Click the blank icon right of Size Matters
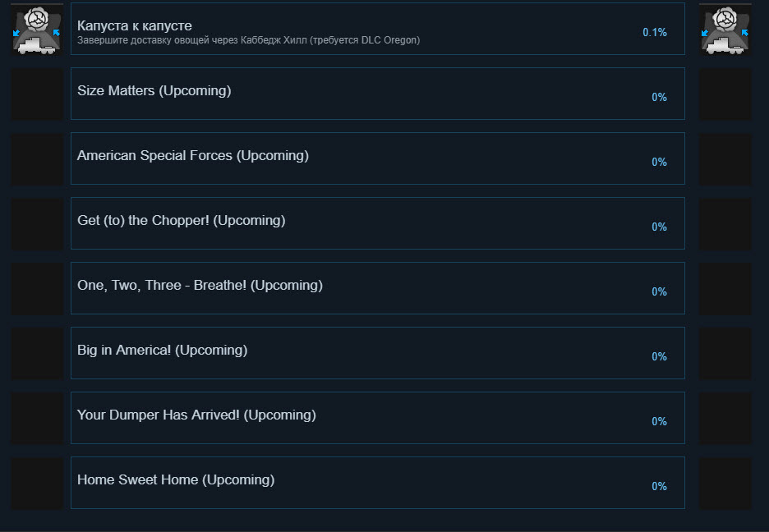The image size is (769, 532). tap(725, 94)
